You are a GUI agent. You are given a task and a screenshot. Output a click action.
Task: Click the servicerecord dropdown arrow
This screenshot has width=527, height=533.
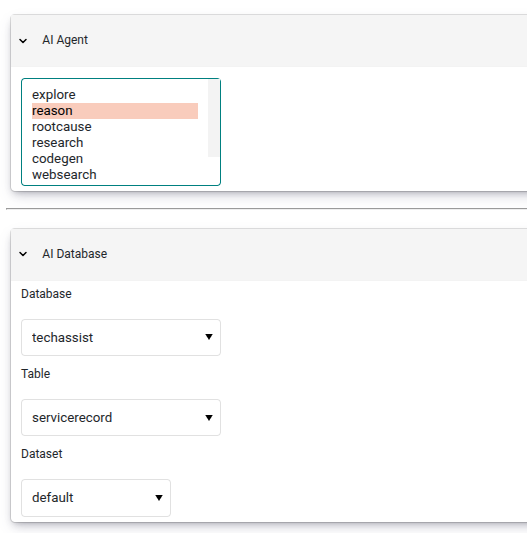pos(209,417)
